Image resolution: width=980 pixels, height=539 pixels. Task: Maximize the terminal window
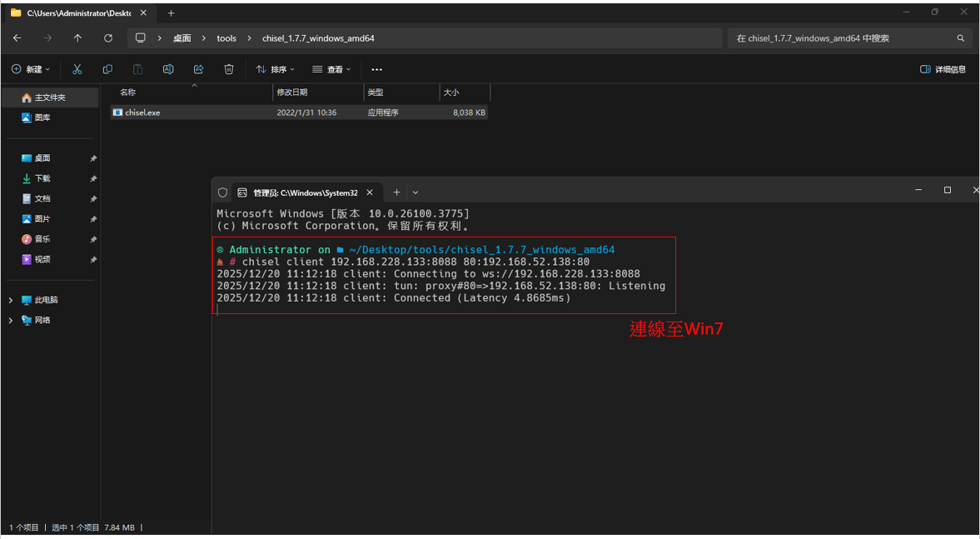(x=948, y=190)
